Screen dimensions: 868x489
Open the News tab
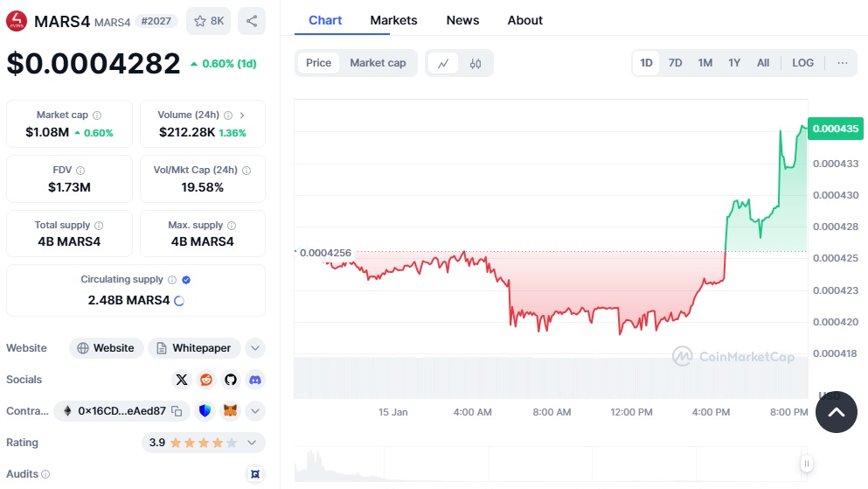point(462,20)
